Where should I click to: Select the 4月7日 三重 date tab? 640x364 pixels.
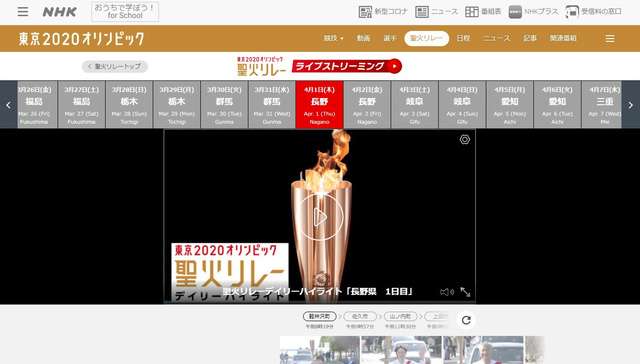click(602, 104)
